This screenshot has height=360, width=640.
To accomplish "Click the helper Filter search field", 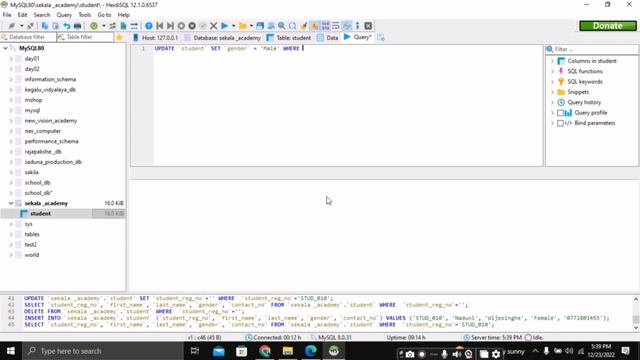I will click(x=593, y=49).
